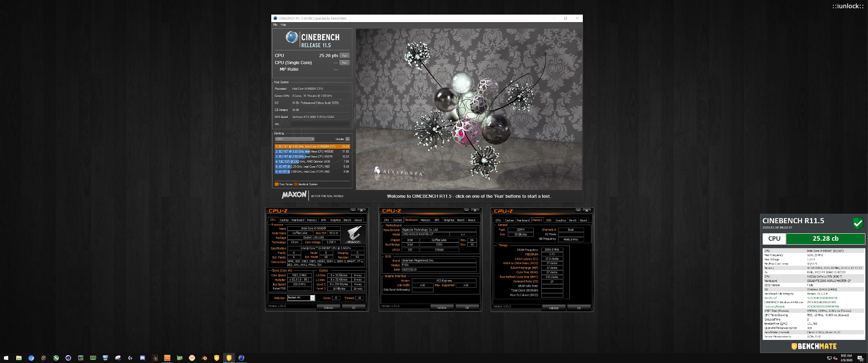Viewport: 868px width, 363px height.
Task: Click the MAXON logo in Cinebench
Action: 294,195
